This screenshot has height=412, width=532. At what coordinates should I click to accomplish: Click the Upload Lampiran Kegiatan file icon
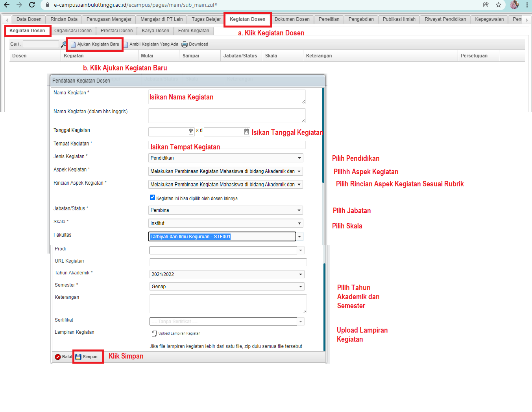pos(154,334)
